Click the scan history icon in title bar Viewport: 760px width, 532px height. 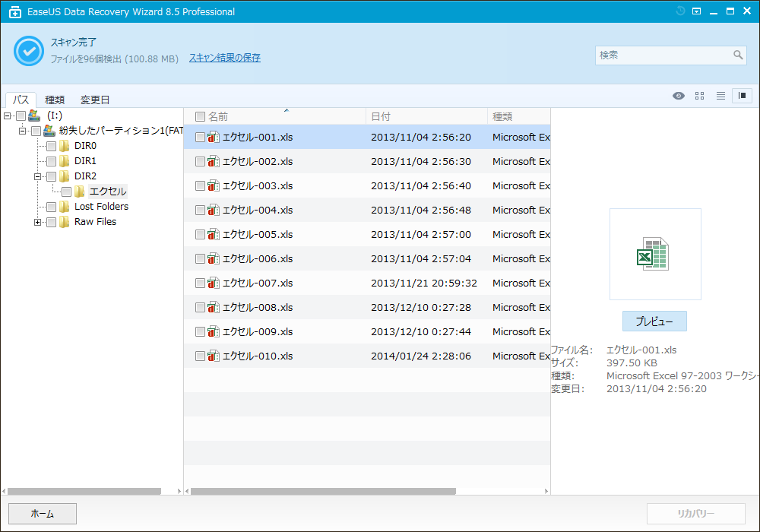pos(680,11)
